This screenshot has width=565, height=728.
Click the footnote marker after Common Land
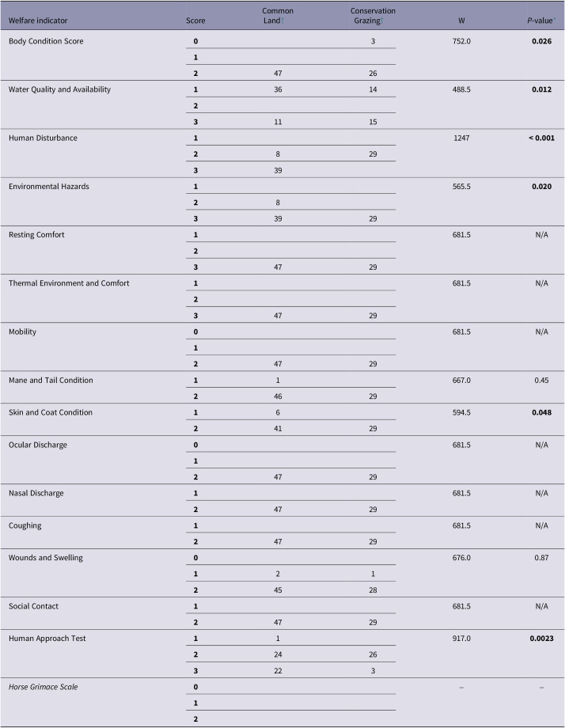(282, 21)
